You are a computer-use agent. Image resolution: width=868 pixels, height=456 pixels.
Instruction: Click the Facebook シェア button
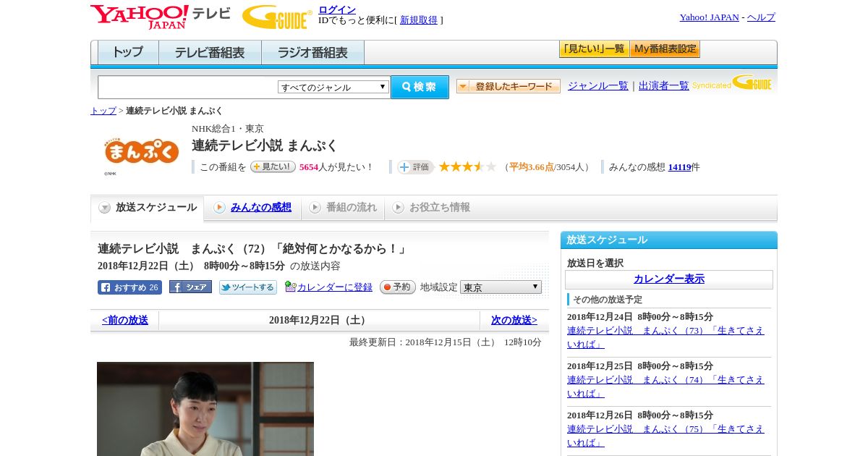tap(190, 287)
